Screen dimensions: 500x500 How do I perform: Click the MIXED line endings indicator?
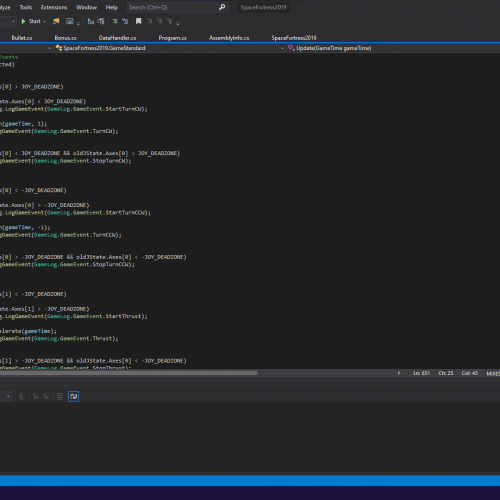pos(493,373)
